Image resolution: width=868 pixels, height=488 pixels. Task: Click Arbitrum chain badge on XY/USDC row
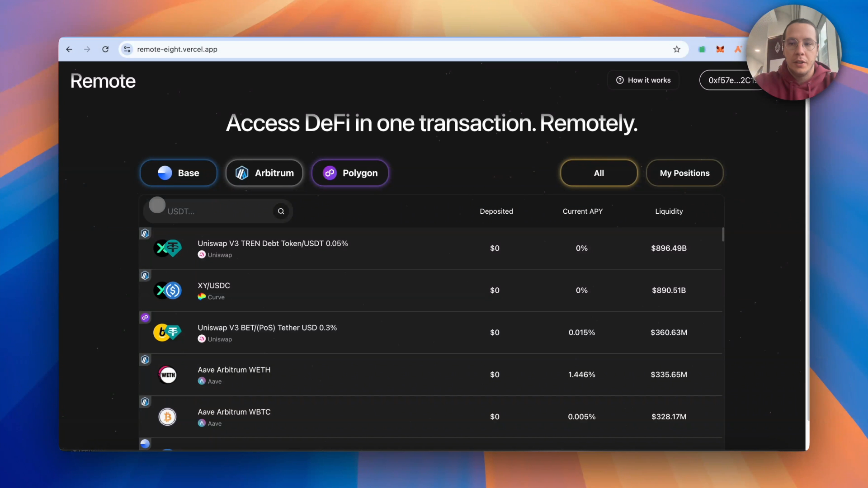pyautogui.click(x=145, y=275)
